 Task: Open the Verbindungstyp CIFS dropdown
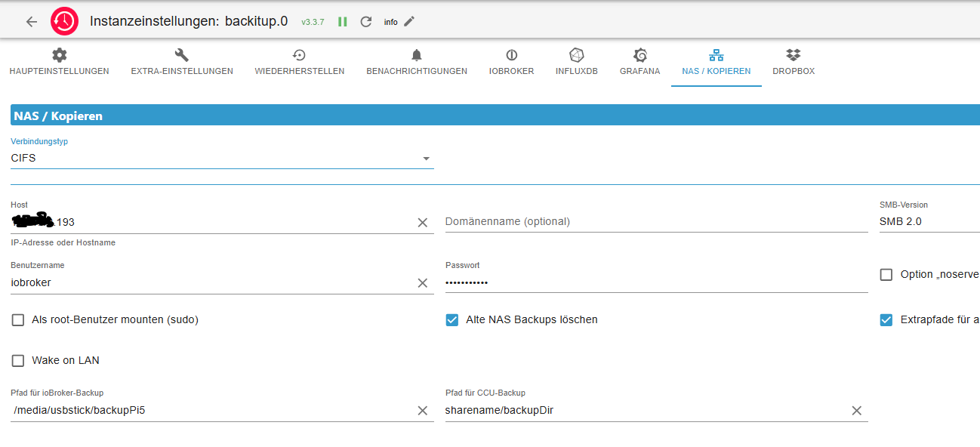click(222, 159)
